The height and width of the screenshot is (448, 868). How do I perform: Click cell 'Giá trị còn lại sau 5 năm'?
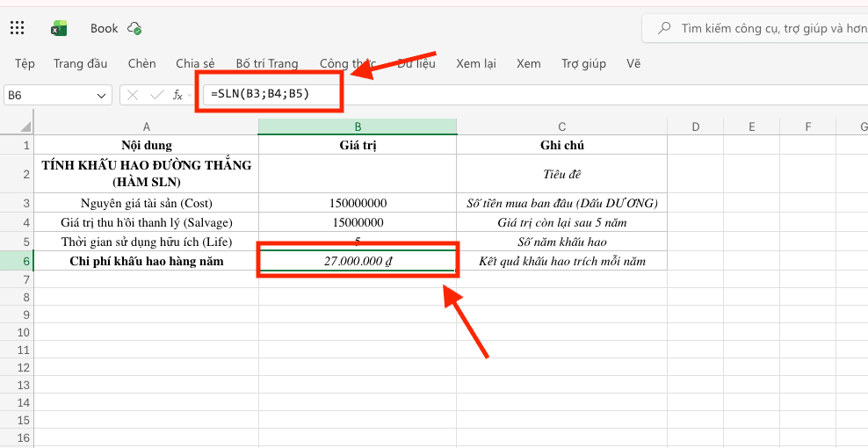[562, 222]
